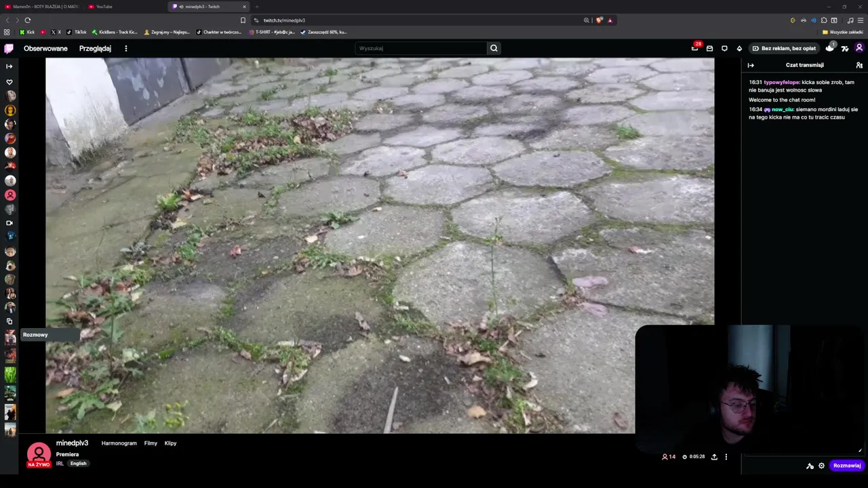Open the Filmy tab
The image size is (868, 488).
point(151,443)
